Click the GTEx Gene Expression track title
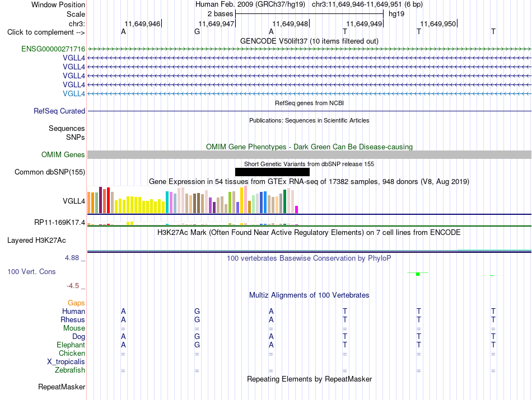 coord(309,181)
